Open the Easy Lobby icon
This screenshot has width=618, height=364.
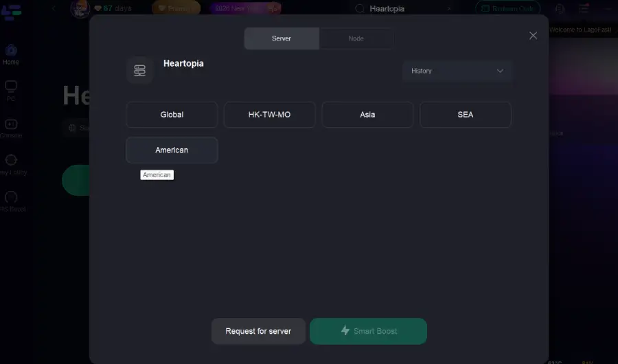click(11, 161)
